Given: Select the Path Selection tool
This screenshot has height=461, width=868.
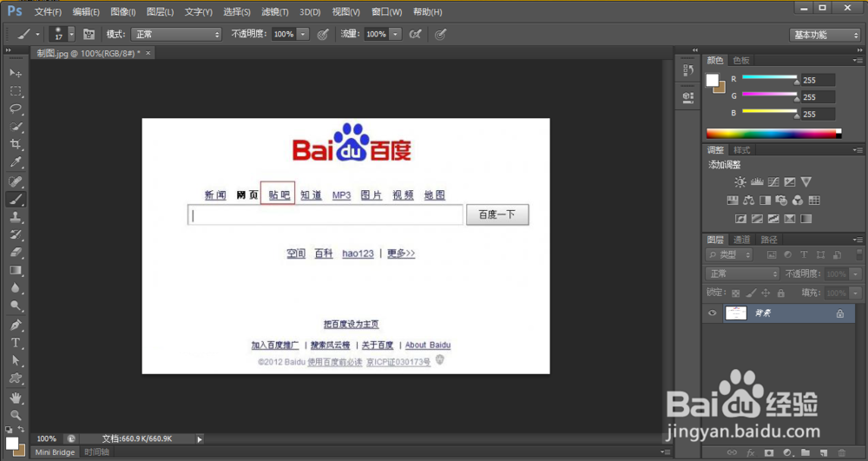Looking at the screenshot, I should pyautogui.click(x=16, y=360).
